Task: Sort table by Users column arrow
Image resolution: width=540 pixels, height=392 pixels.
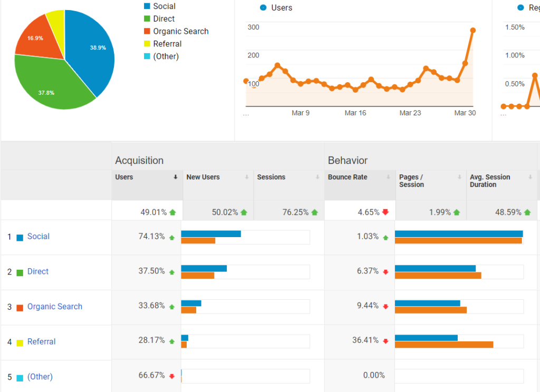Action: point(176,178)
